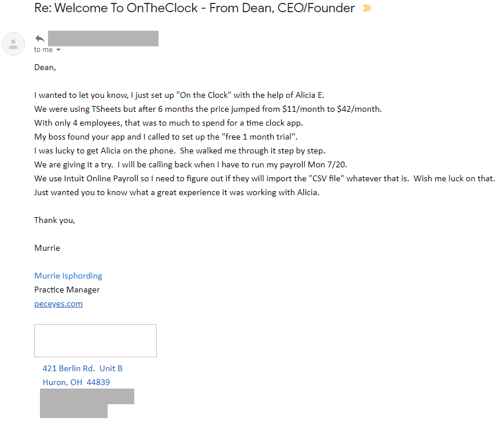The height and width of the screenshot is (421, 504).
Task: Click the wide grey redacted block below address
Action: pos(87,396)
